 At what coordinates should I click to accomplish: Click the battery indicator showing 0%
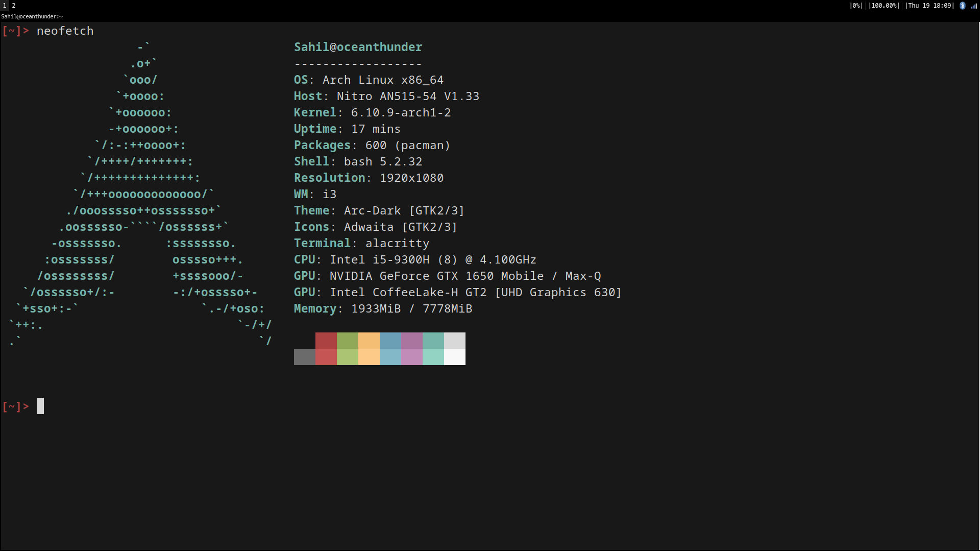(x=855, y=6)
